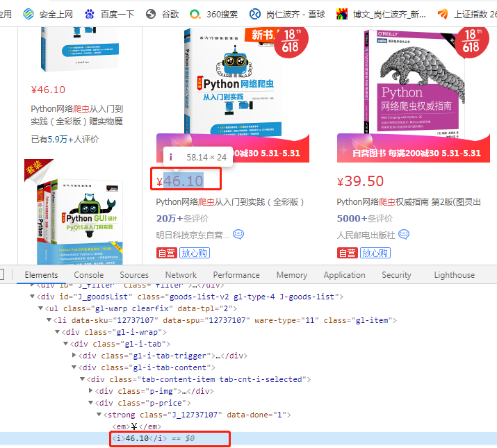Image resolution: width=497 pixels, height=448 pixels.
Task: Collapse the J_goodsList div node
Action: [32, 297]
